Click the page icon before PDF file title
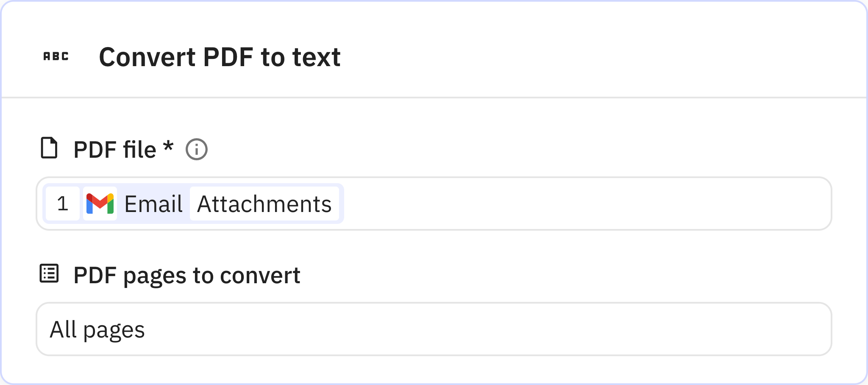Screen dimensions: 868x385 click(48, 148)
